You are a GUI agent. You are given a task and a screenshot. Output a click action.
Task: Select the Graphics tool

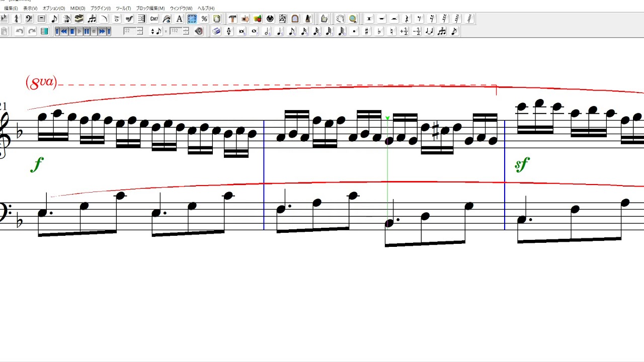pos(258,19)
